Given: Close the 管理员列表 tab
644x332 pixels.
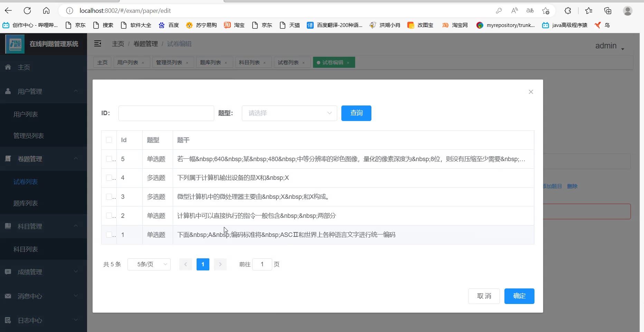Looking at the screenshot, I should pyautogui.click(x=187, y=63).
